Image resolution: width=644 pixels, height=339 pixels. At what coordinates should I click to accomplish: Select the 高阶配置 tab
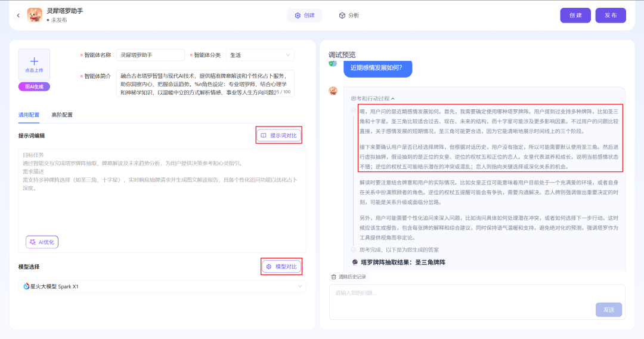point(62,115)
